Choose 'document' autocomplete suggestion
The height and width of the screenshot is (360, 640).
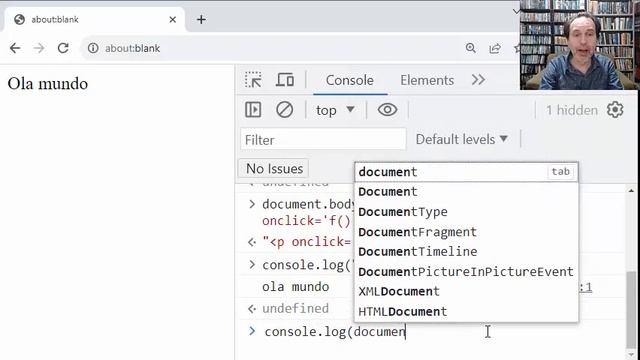click(x=467, y=172)
